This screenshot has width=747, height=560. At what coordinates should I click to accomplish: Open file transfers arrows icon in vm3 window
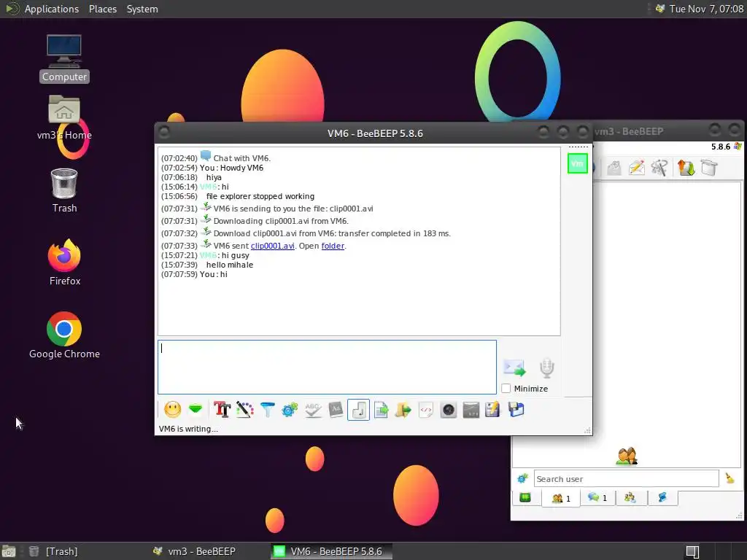pyautogui.click(x=686, y=168)
